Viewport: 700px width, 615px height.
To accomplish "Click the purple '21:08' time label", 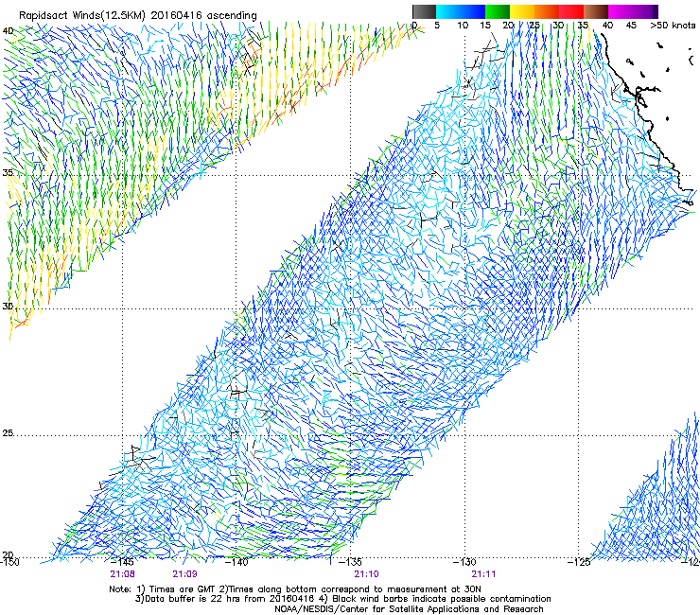I will click(x=122, y=574).
